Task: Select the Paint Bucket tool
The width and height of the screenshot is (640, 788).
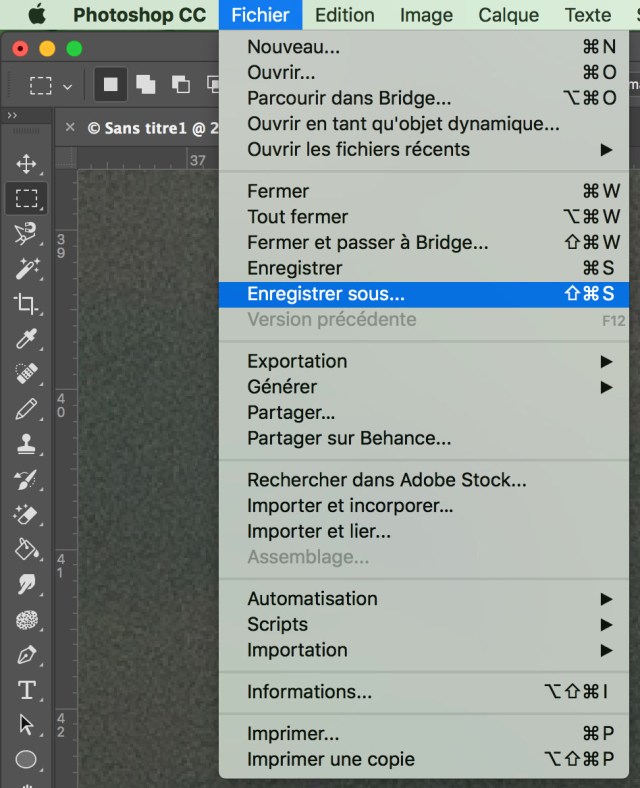Action: (26, 549)
